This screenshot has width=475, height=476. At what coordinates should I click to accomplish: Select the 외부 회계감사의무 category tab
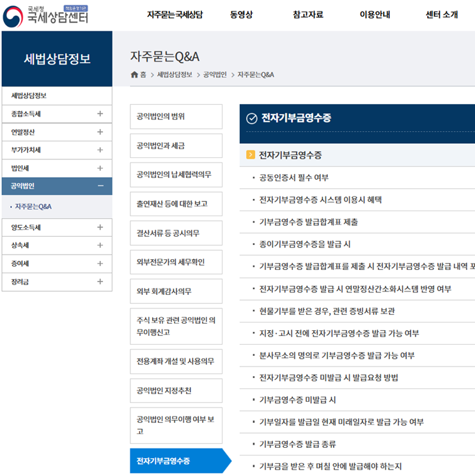pos(176,291)
